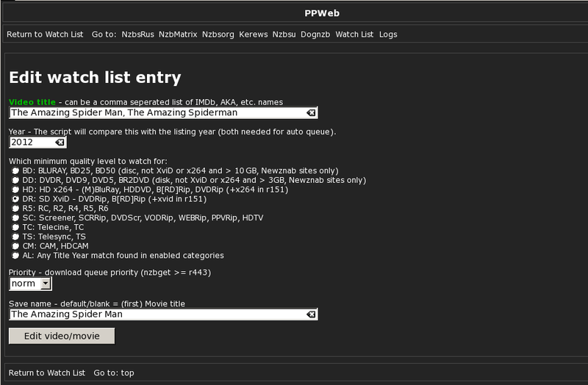Choose the HD: HD x264 quality option
This screenshot has width=588, height=385.
pyautogui.click(x=15, y=190)
